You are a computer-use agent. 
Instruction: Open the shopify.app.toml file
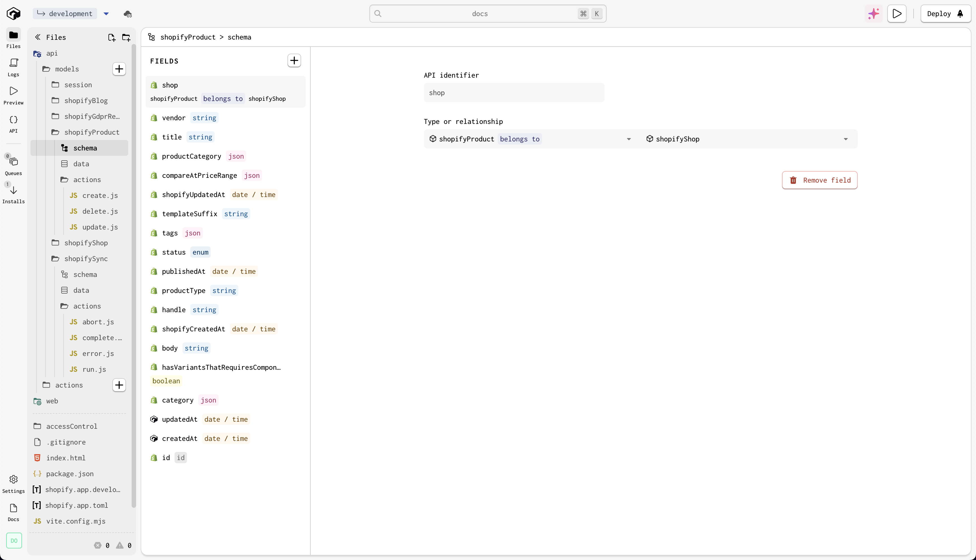(x=77, y=506)
